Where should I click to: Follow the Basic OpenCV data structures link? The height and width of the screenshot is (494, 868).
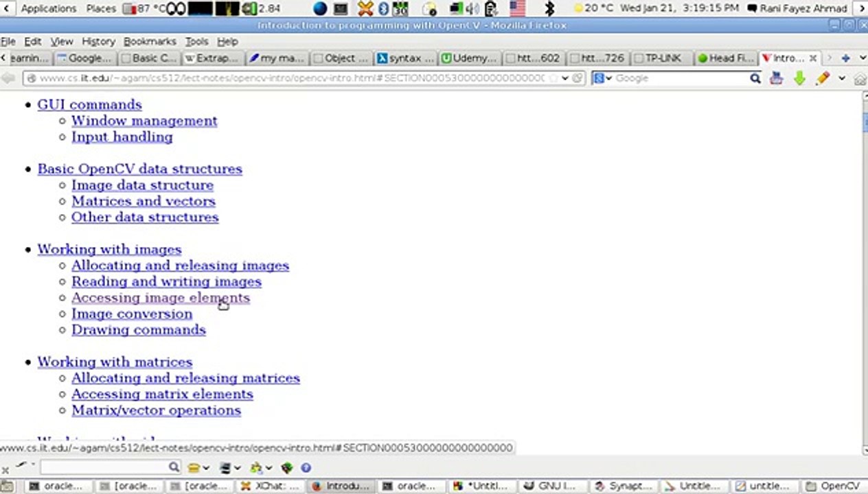[139, 169]
